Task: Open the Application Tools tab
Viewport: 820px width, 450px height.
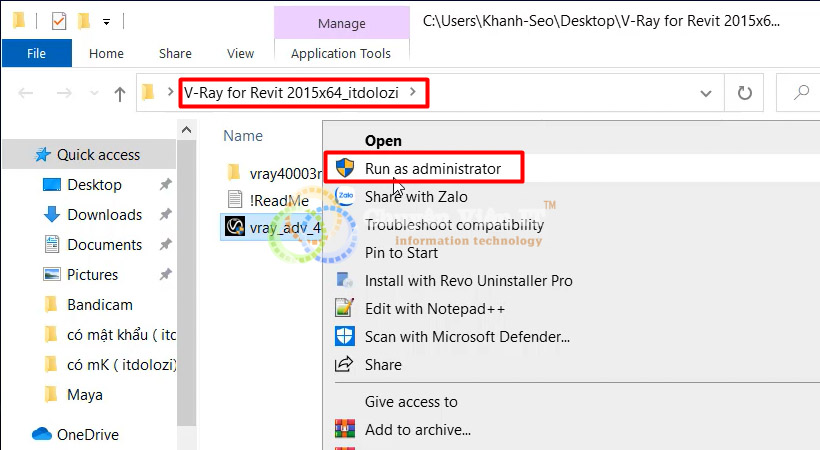Action: (x=341, y=53)
